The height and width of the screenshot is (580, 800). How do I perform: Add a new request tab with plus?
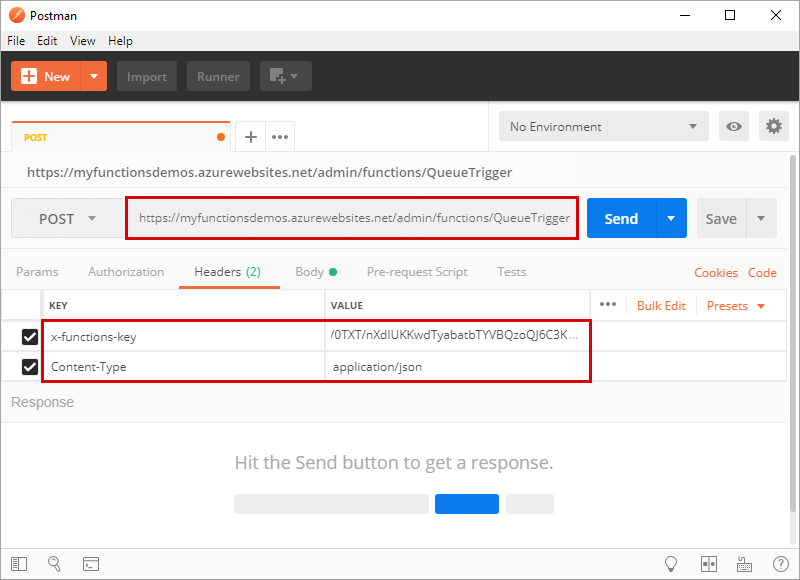click(x=251, y=137)
